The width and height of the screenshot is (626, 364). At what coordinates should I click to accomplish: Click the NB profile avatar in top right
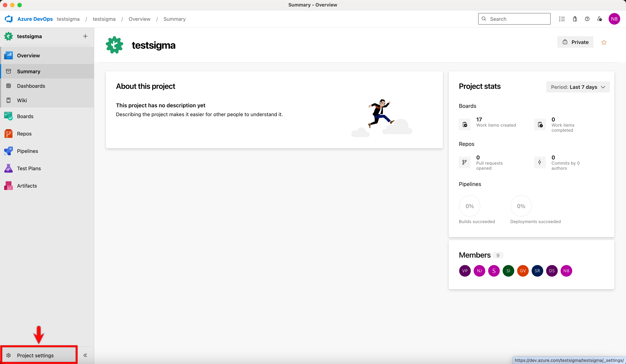[x=614, y=19]
